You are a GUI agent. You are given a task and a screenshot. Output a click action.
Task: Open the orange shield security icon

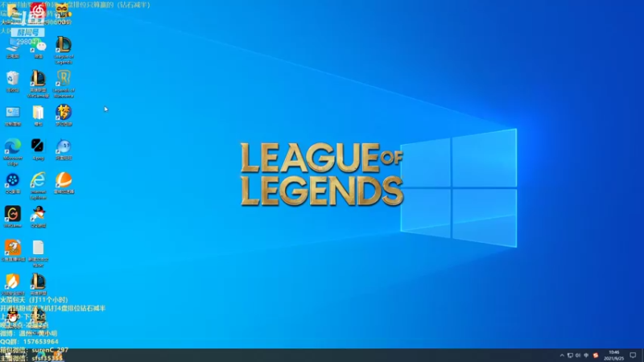tap(13, 285)
